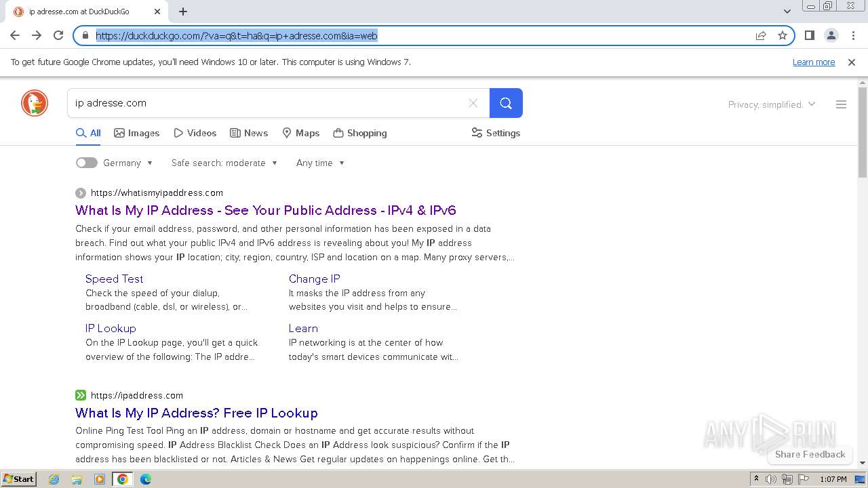Switch to the Shopping tab
Viewport: 868px width, 488px height.
360,133
